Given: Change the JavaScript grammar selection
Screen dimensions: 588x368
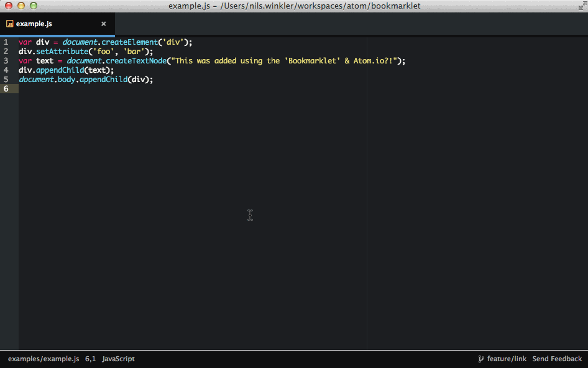Looking at the screenshot, I should (118, 359).
